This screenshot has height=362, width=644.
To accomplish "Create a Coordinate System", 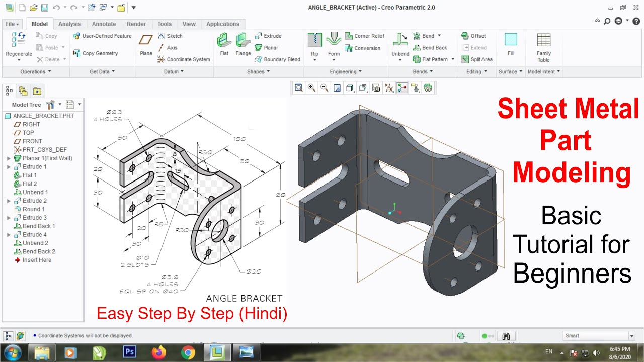I will tap(184, 59).
